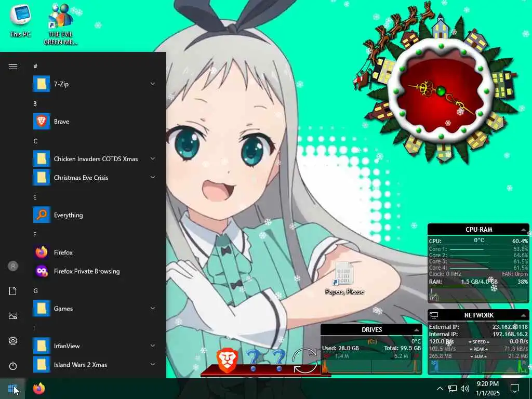Open the volume tray icon
Image resolution: width=532 pixels, height=399 pixels.
pyautogui.click(x=465, y=389)
